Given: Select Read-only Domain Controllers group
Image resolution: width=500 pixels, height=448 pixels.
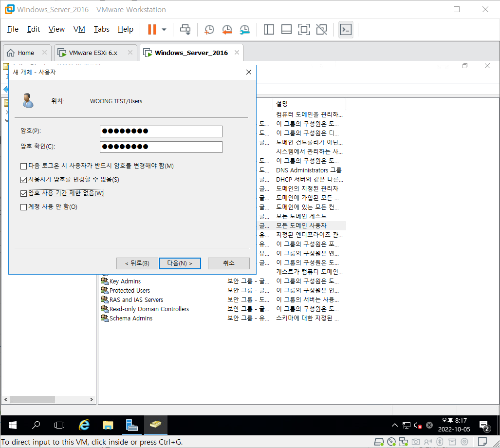Looking at the screenshot, I should (149, 309).
